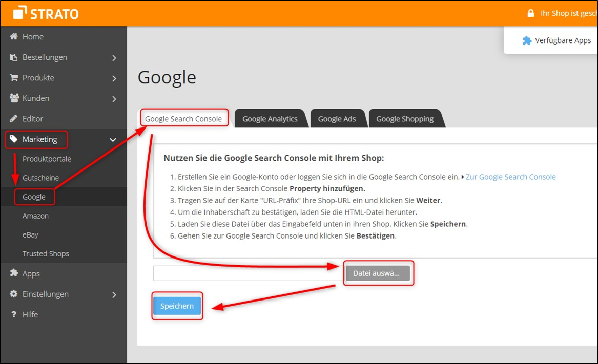The image size is (598, 364).
Task: Switch to the Google Analytics tab
Action: pos(270,118)
